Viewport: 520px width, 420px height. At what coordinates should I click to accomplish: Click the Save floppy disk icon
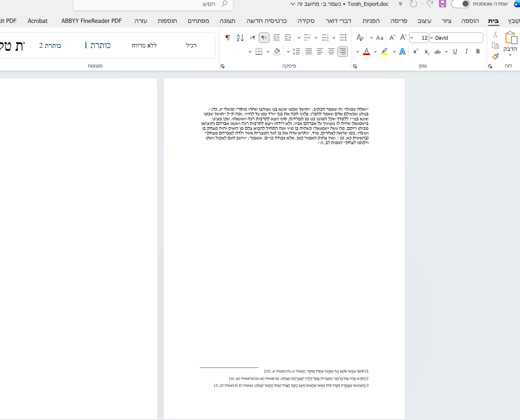pyautogui.click(x=442, y=4)
